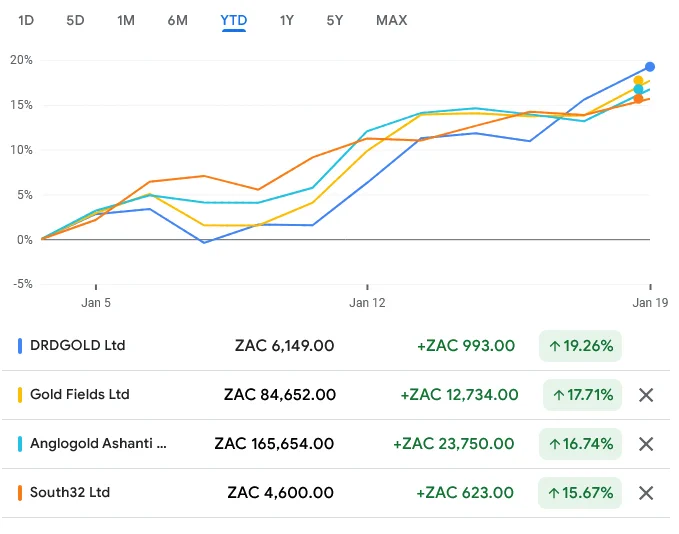This screenshot has width=679, height=534.
Task: Click the Jan 19 axis label
Action: click(x=650, y=302)
